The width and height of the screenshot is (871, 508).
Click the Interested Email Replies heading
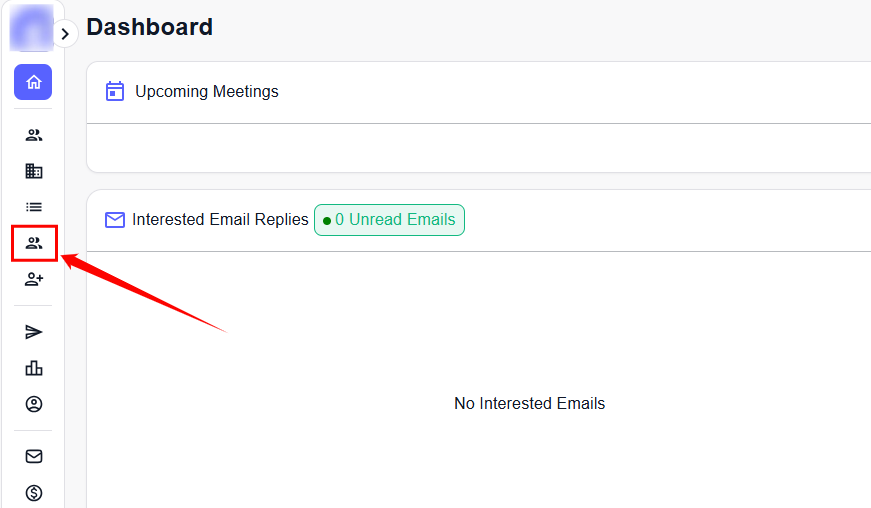[x=220, y=220]
